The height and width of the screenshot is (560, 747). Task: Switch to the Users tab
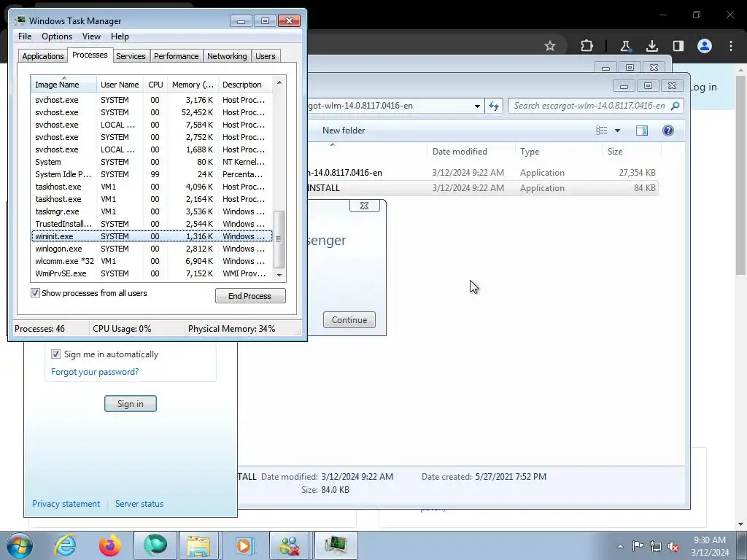tap(265, 56)
